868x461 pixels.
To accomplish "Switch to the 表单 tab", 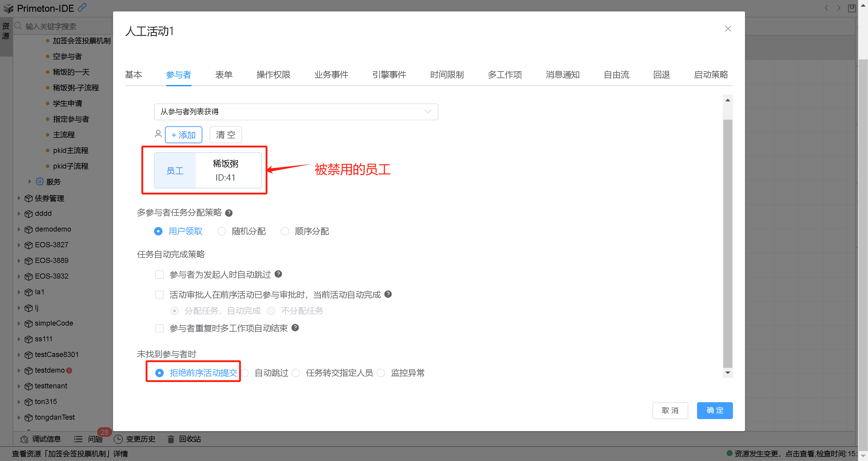I will click(x=224, y=74).
